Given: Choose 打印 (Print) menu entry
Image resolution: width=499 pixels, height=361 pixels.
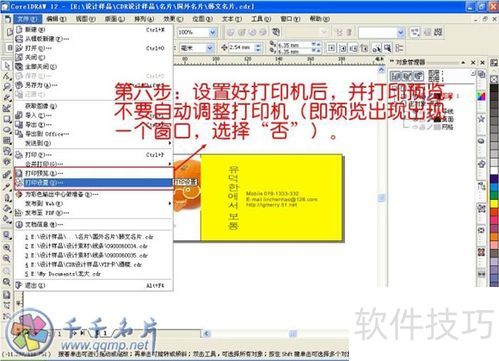Looking at the screenshot, I should (x=93, y=155).
